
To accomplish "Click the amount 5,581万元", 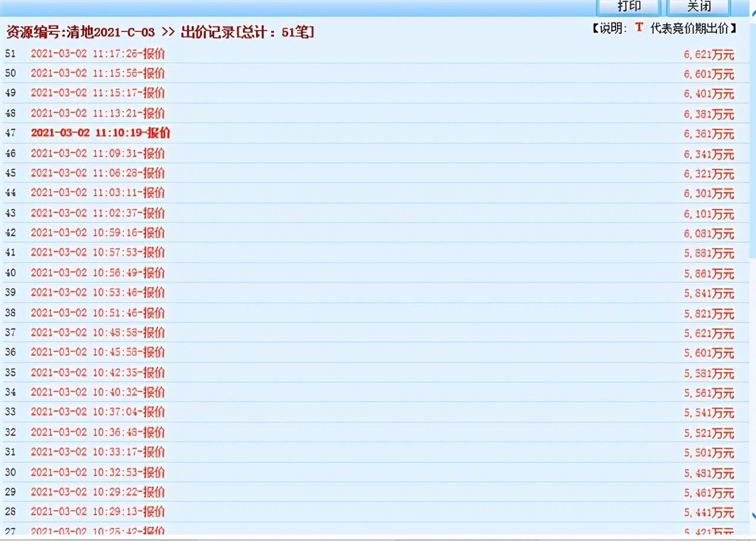I will [x=709, y=374].
